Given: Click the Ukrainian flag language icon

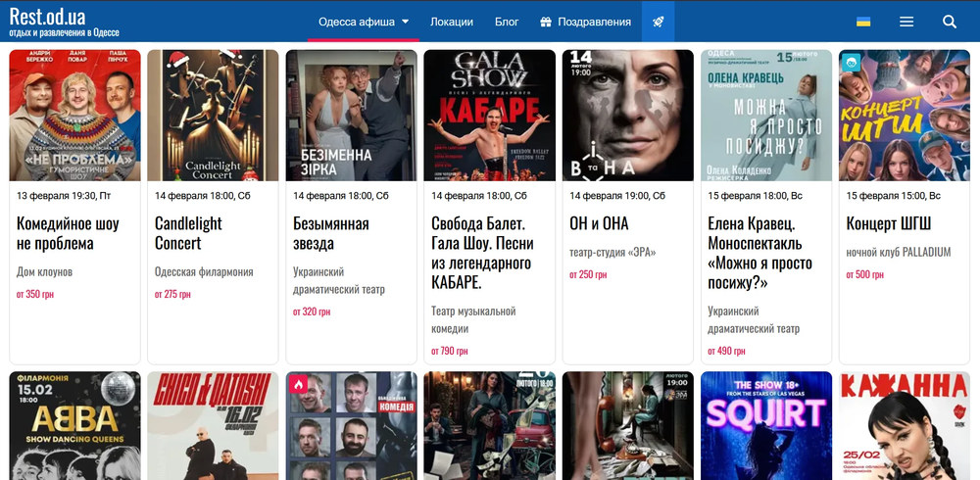Looking at the screenshot, I should point(863,22).
